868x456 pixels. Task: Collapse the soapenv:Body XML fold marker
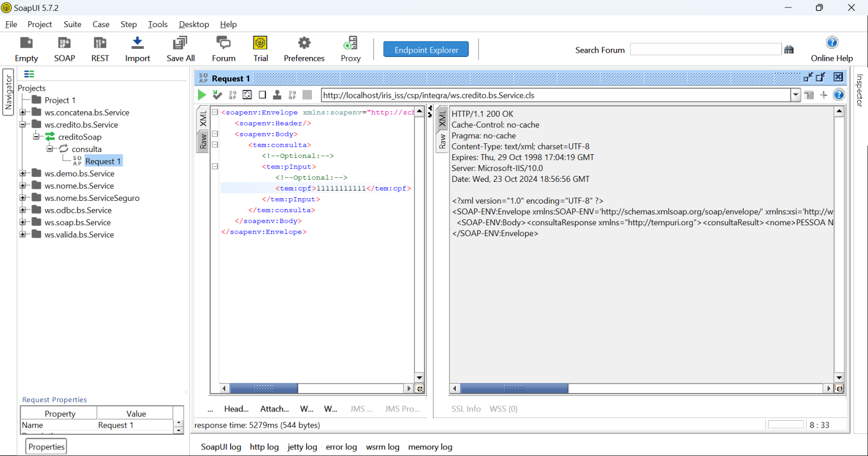click(x=215, y=134)
